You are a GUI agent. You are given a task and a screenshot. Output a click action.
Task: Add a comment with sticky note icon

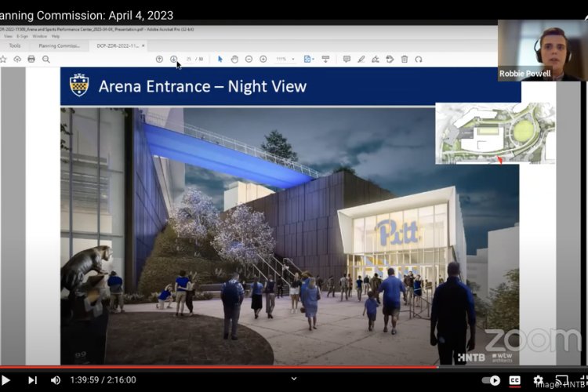coord(347,60)
